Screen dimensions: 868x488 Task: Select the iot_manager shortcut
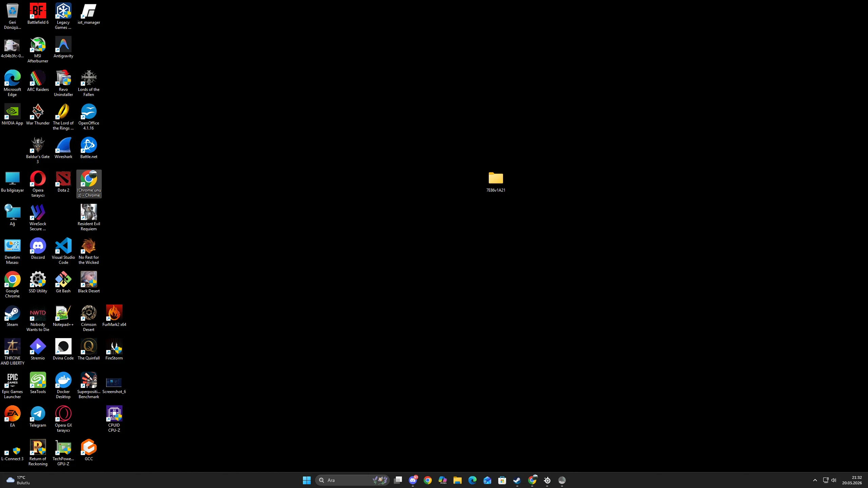(89, 14)
